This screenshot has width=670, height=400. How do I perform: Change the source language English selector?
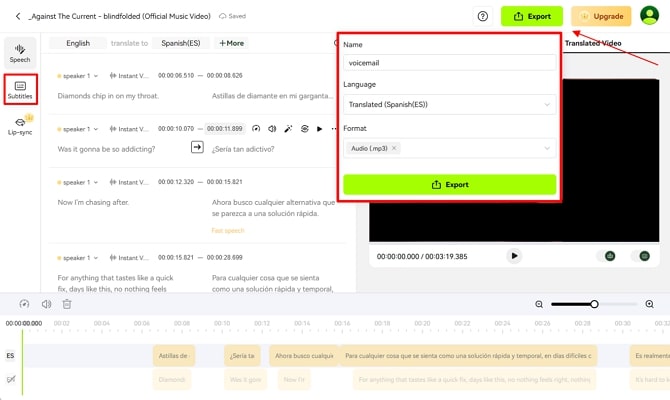click(78, 43)
